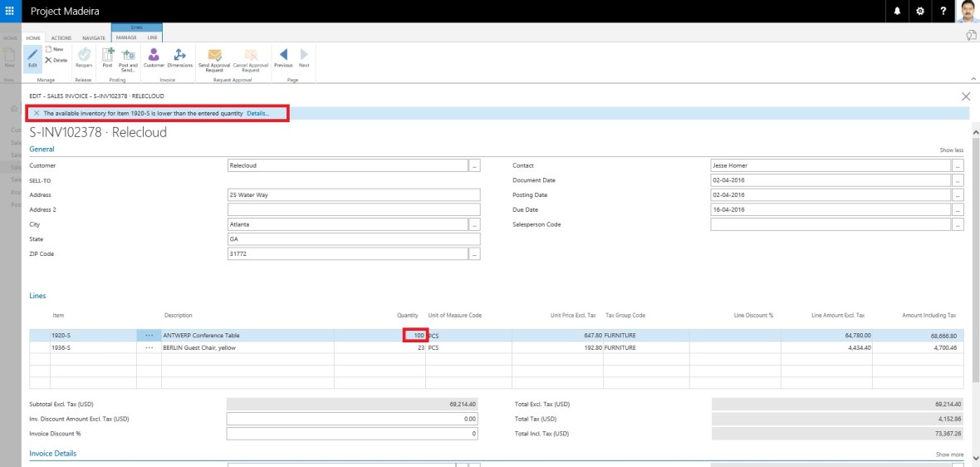
Task: Switch to the NAVIGATE ribbon tab
Action: pos(94,37)
